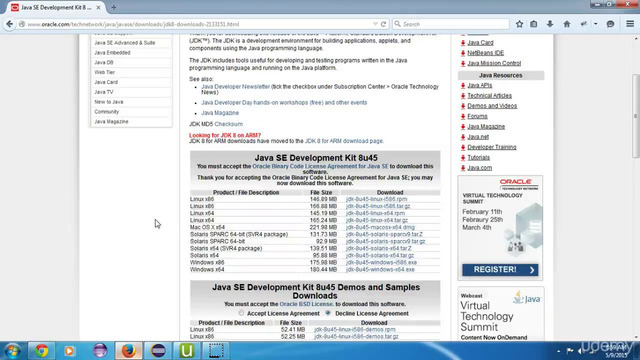This screenshot has height=360, width=640.
Task: Switch to Firefox on the taskbar
Action: tap(129, 351)
